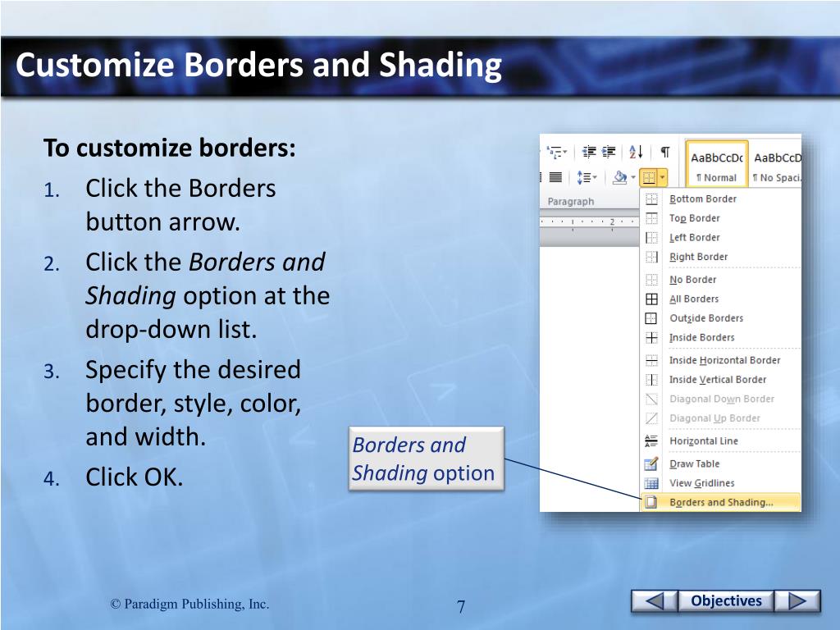Click the Horizontal Line icon
This screenshot has width=840, height=630.
pyautogui.click(x=651, y=441)
